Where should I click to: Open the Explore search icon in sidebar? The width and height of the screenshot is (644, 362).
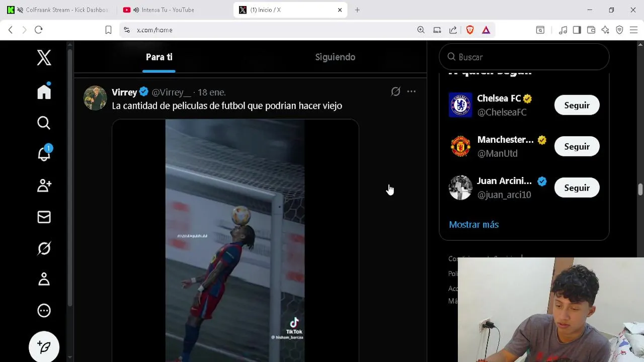pos(44,123)
